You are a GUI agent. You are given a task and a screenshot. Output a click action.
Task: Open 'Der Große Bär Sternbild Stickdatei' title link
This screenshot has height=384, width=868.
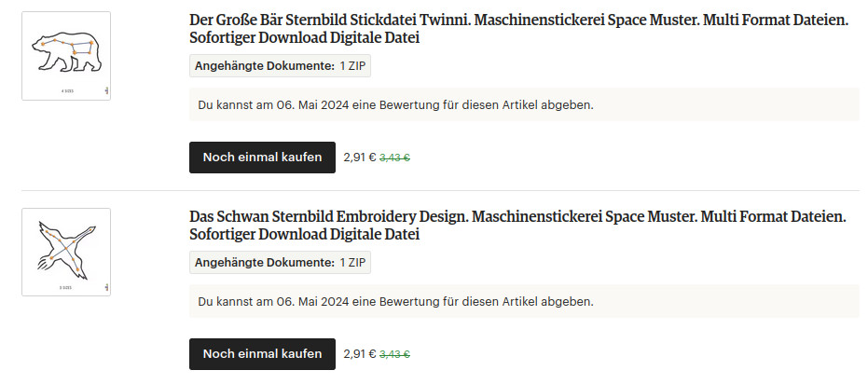pos(518,29)
